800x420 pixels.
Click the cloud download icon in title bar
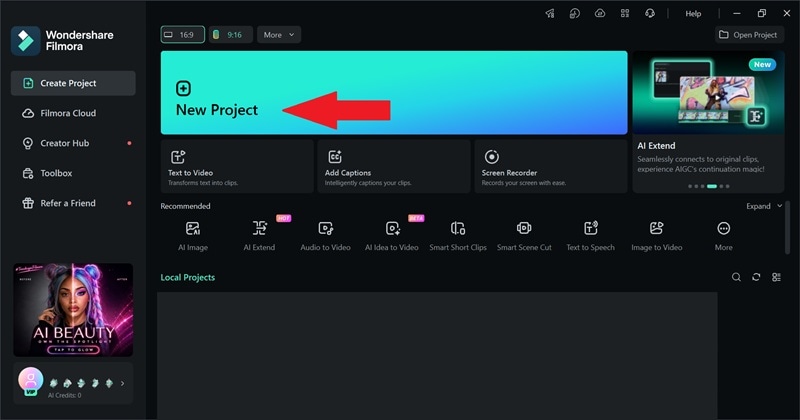point(600,14)
